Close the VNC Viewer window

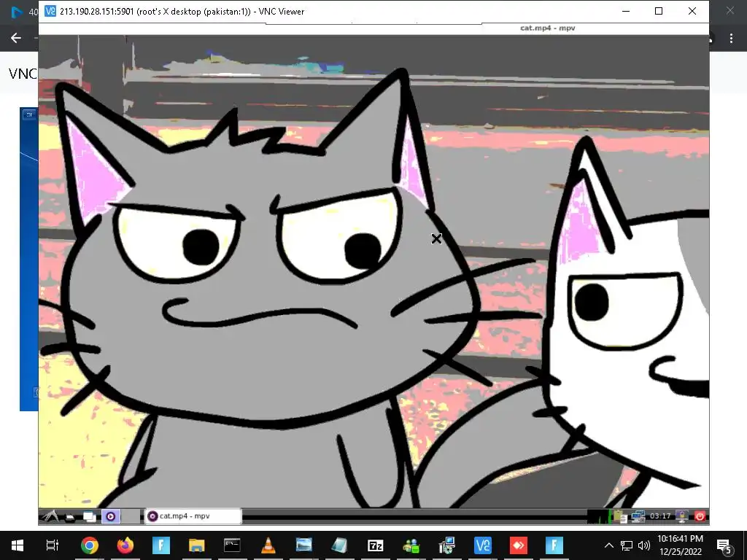[x=692, y=11]
